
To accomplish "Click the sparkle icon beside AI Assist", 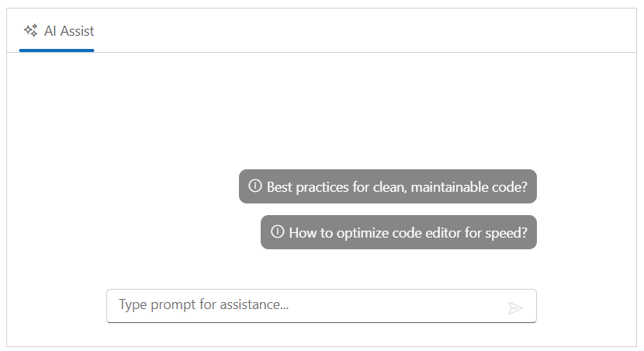I will [31, 31].
